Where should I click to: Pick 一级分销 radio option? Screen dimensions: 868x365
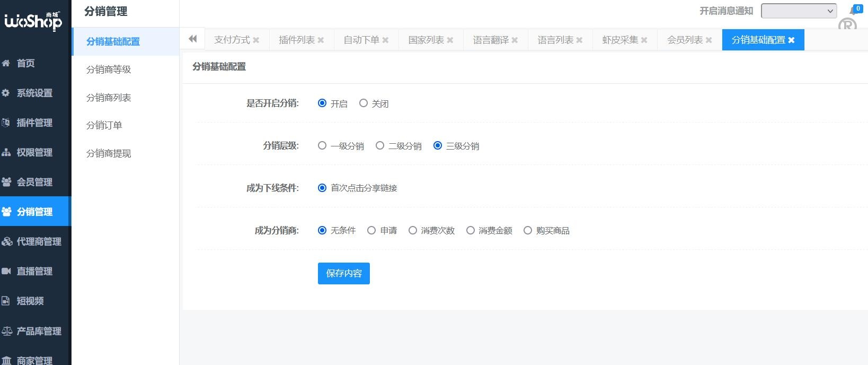point(322,146)
